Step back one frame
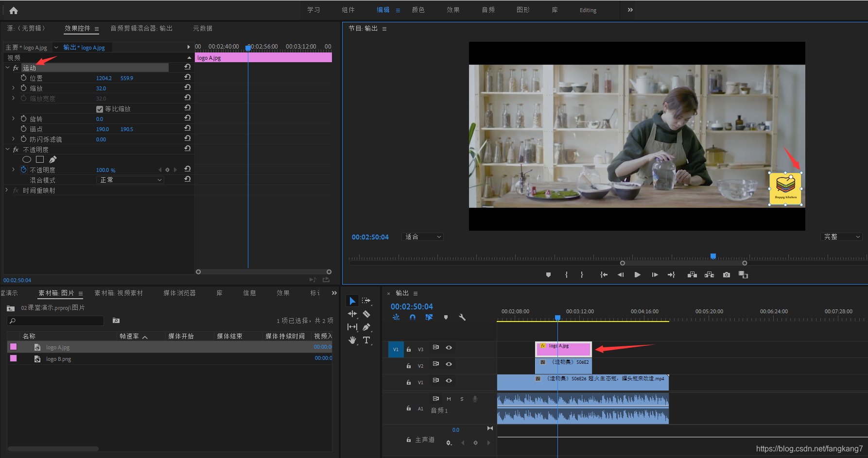Screen dimensions: 868x458 coord(621,275)
